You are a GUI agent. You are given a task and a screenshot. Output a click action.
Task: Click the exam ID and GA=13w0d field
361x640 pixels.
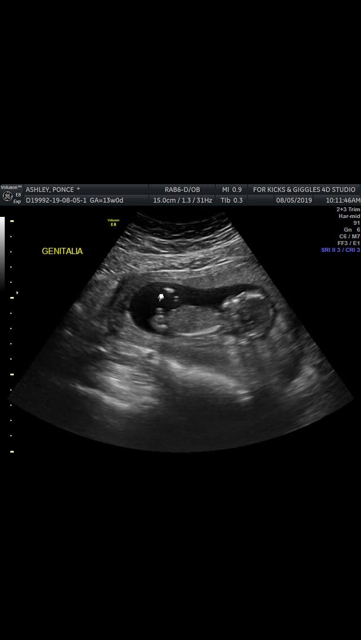pyautogui.click(x=74, y=200)
